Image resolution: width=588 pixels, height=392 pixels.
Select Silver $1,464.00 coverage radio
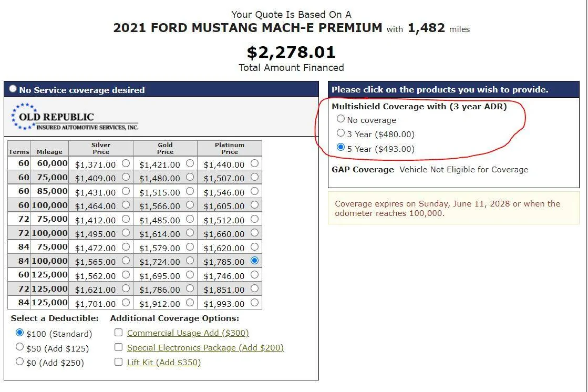pyautogui.click(x=126, y=205)
